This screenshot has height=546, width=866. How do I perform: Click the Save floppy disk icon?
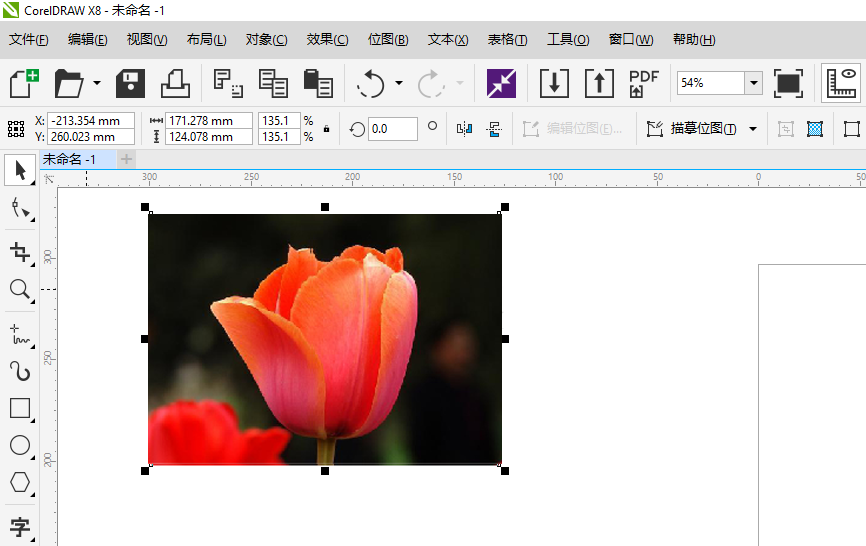point(131,83)
